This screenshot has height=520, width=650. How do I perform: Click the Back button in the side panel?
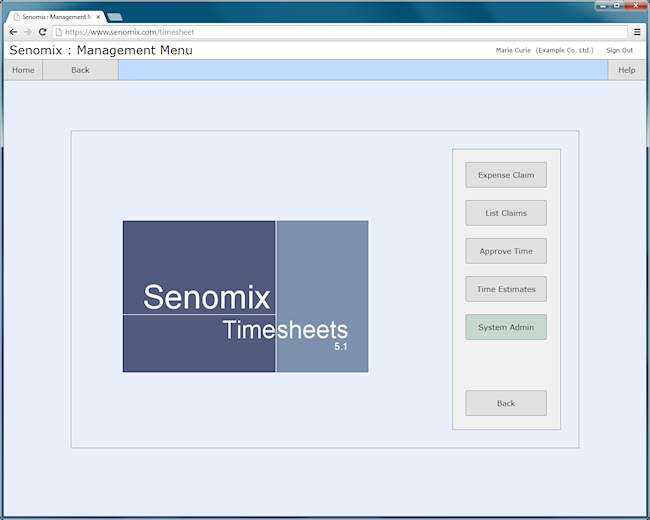[x=506, y=403]
